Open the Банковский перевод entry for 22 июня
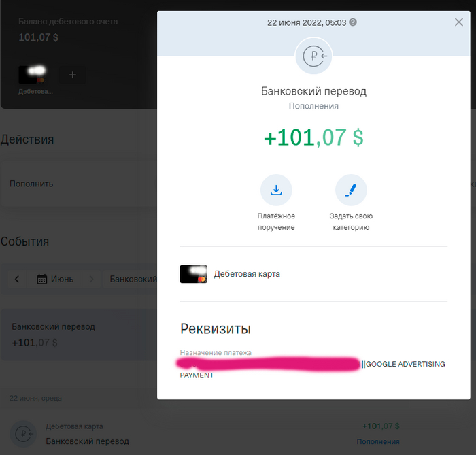This screenshot has width=476, height=455. point(87,441)
